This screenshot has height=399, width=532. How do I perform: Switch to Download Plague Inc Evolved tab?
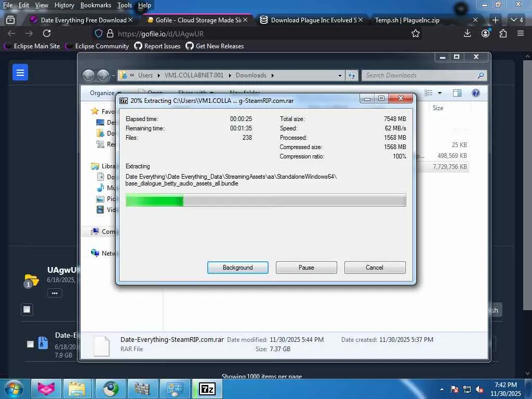[312, 20]
